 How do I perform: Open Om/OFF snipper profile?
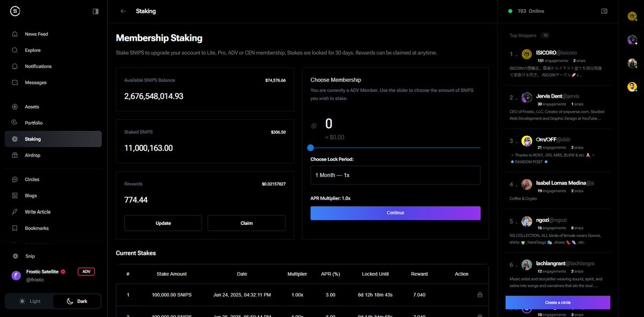[546, 139]
